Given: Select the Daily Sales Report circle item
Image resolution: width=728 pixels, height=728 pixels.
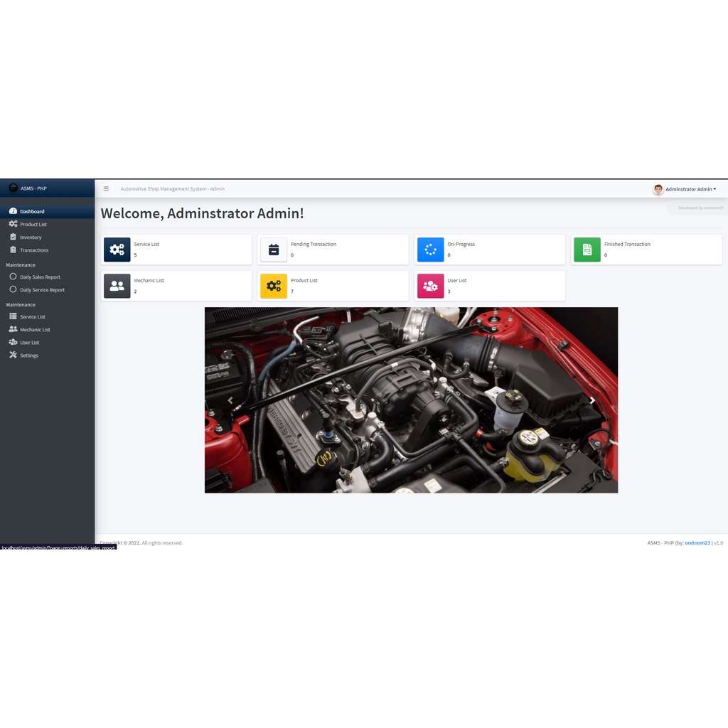Looking at the screenshot, I should [x=40, y=277].
